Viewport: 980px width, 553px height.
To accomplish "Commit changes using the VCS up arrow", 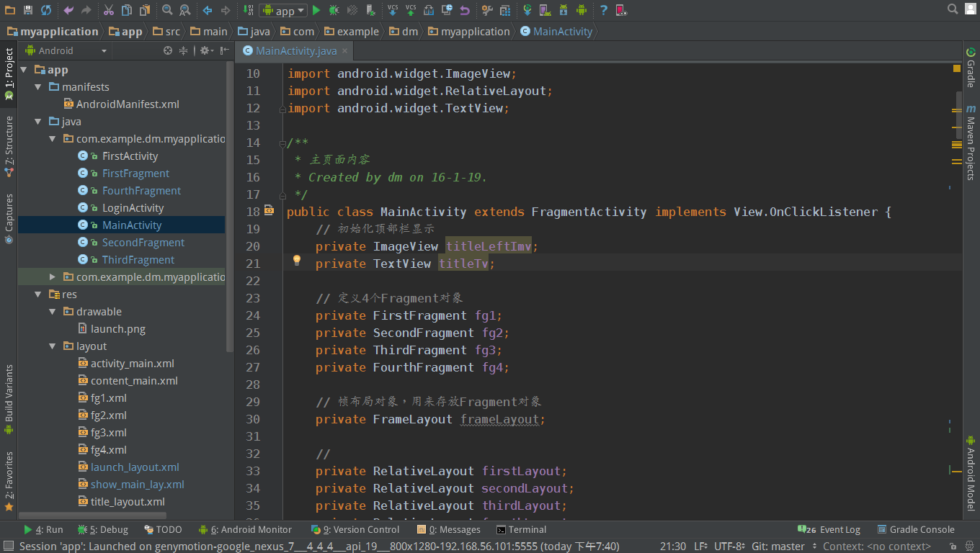I will click(x=409, y=10).
